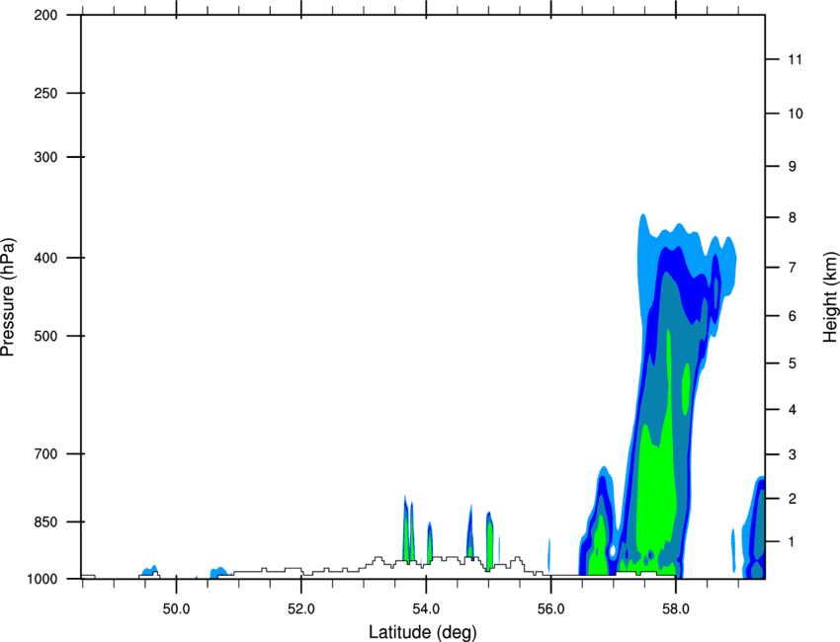This screenshot has width=840, height=642.
Task: Pick the 9 km height tick label
Action: click(793, 167)
